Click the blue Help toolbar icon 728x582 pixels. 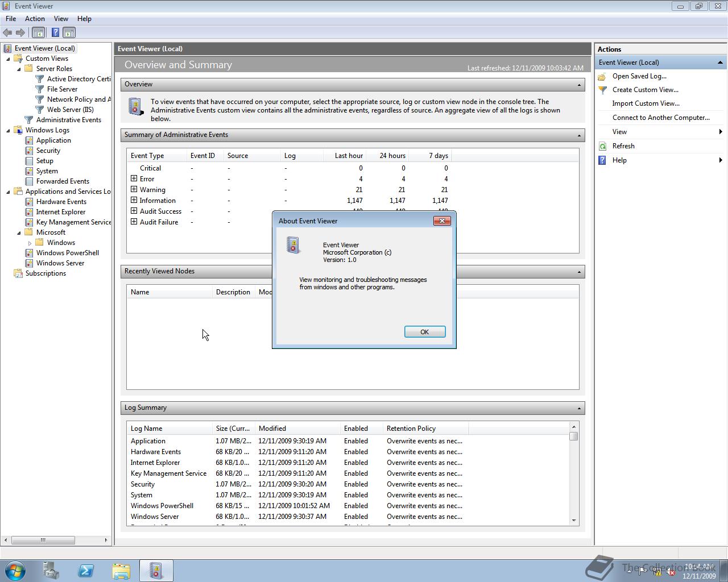point(55,33)
